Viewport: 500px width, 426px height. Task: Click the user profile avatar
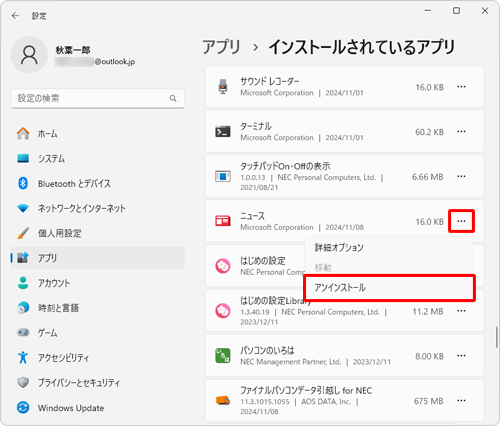coord(29,55)
